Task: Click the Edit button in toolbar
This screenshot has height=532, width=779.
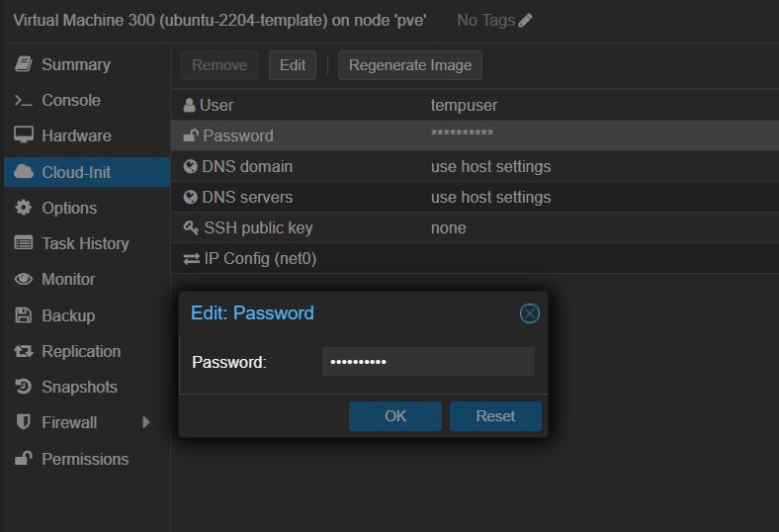Action: point(292,65)
